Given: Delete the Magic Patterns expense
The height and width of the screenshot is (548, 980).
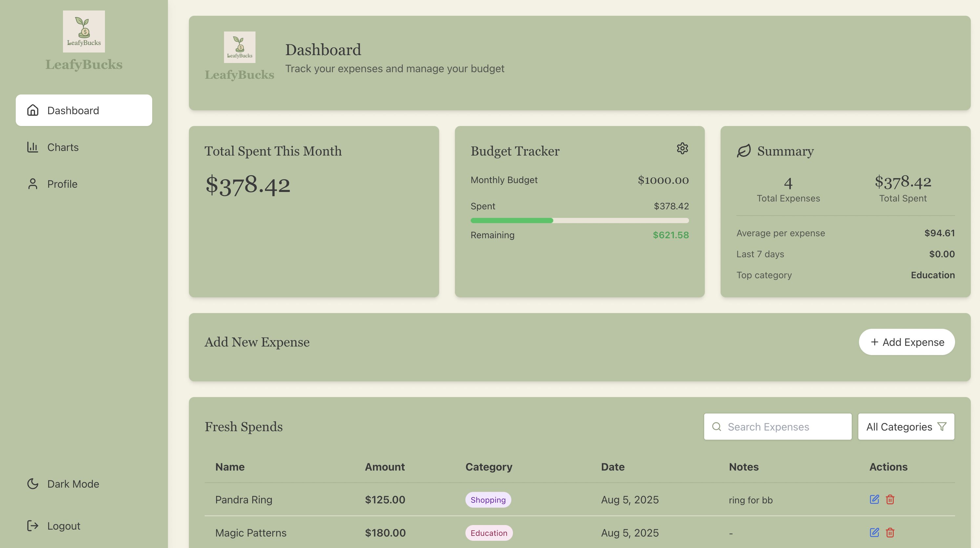Looking at the screenshot, I should 890,533.
